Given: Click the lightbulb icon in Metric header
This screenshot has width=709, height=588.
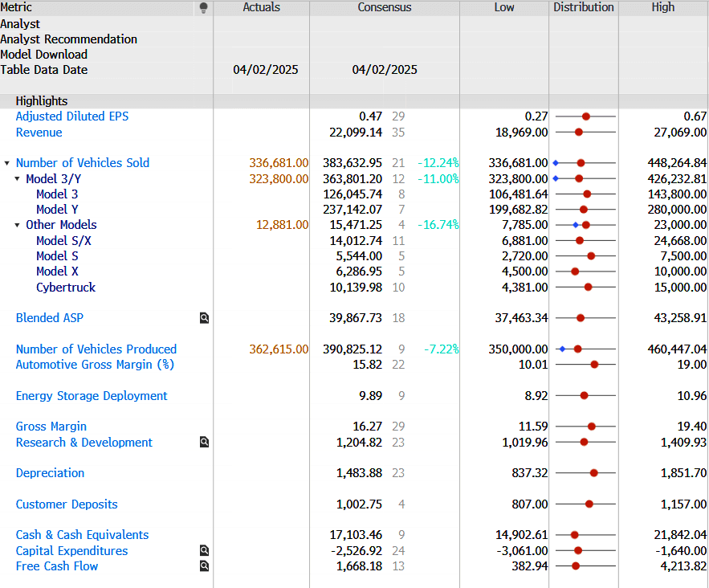Looking at the screenshot, I should [204, 8].
